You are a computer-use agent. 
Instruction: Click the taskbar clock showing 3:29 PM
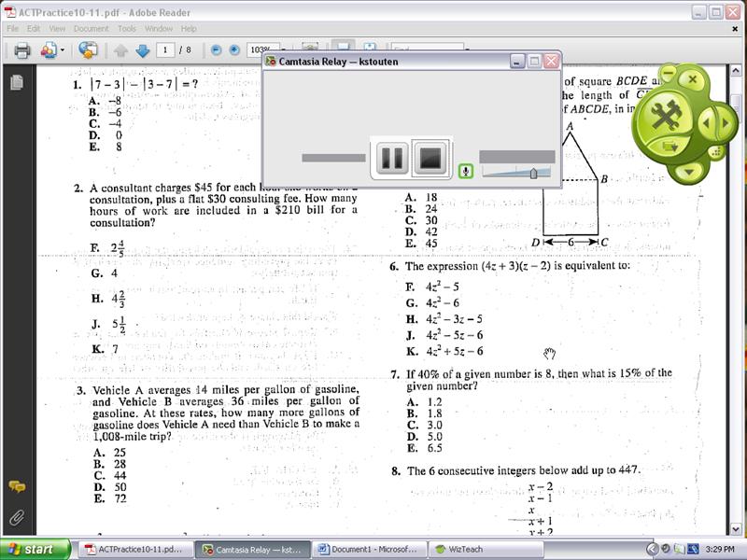(720, 549)
